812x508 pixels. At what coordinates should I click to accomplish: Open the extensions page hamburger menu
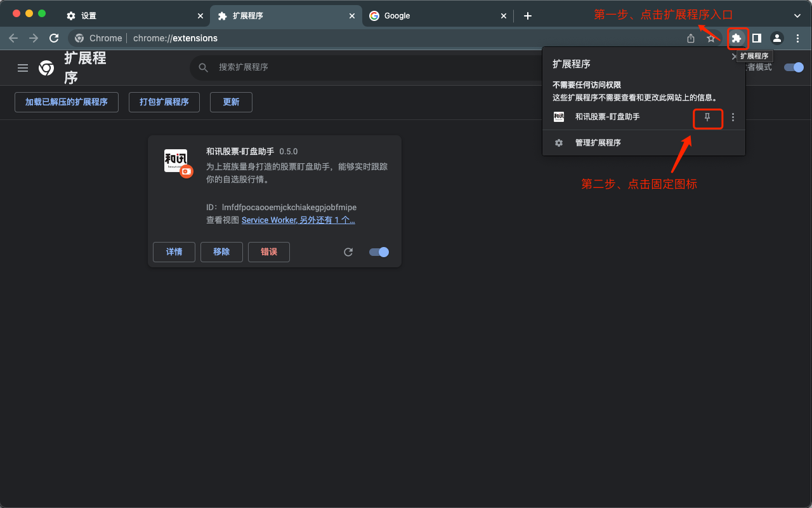coord(23,68)
